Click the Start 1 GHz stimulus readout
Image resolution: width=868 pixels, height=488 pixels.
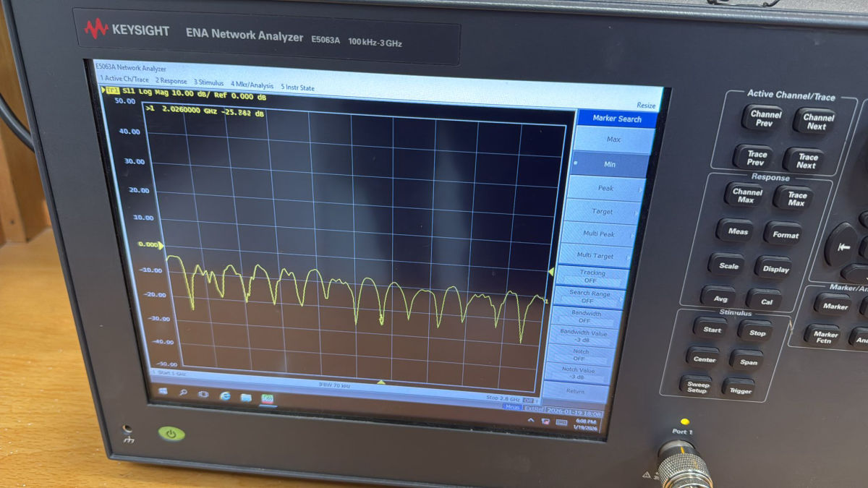[x=169, y=373]
